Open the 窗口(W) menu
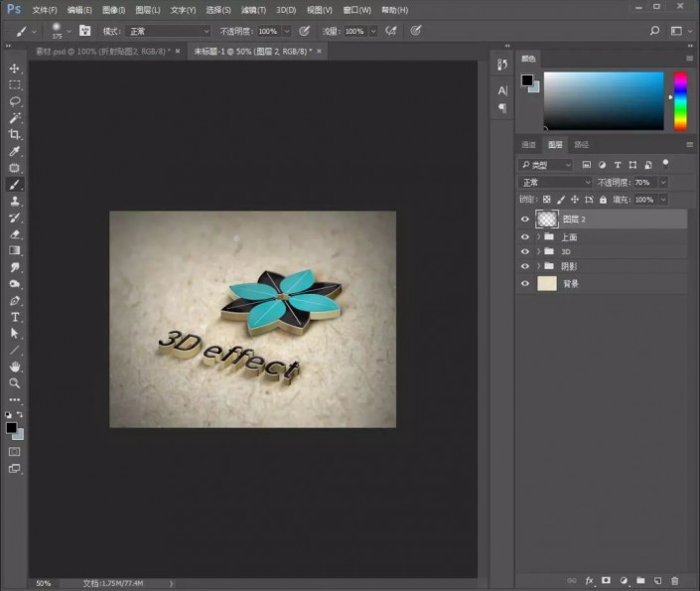Image resolution: width=700 pixels, height=591 pixels. click(356, 10)
